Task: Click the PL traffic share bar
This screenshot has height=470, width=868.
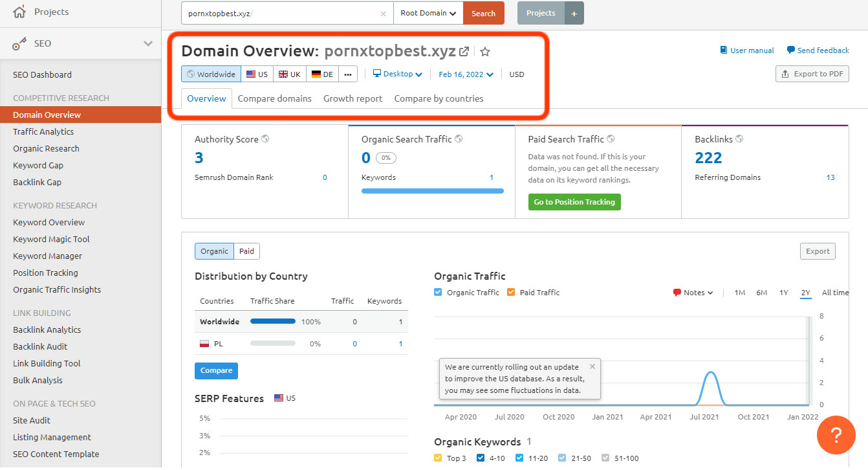Action: click(x=273, y=344)
